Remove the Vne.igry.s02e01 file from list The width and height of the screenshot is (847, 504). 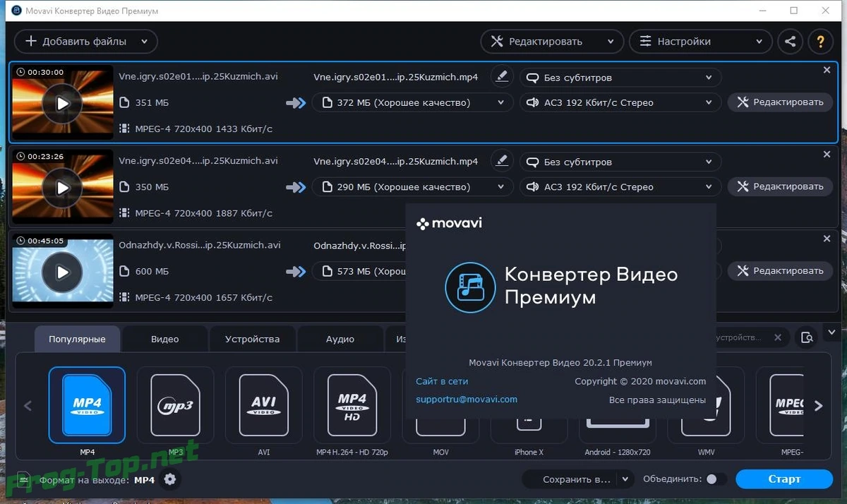[827, 70]
